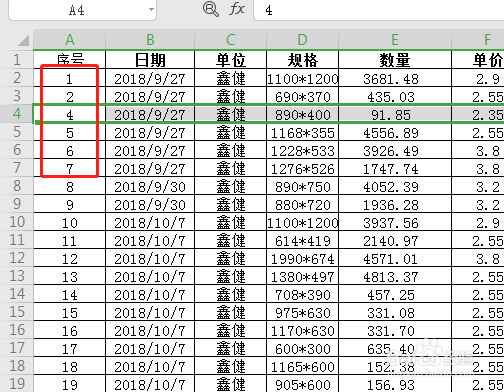Screen dimensions: 504x392
Task: Select column B header
Action: pos(150,40)
